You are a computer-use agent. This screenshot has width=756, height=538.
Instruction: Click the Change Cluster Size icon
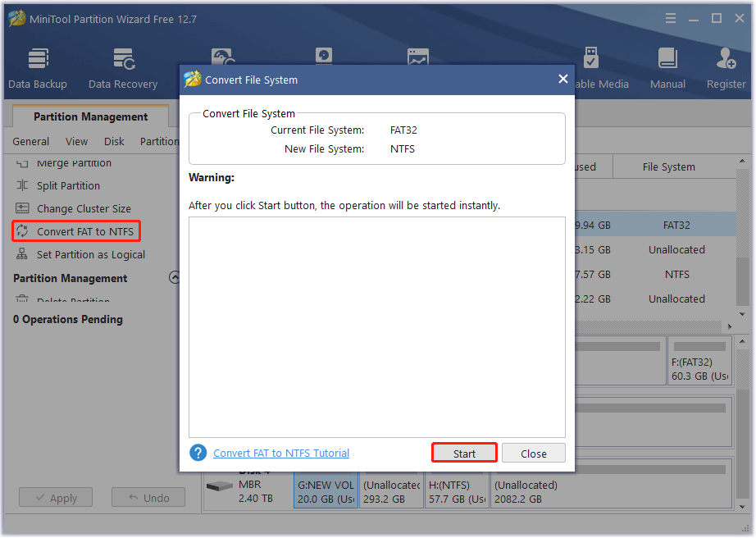click(x=22, y=208)
